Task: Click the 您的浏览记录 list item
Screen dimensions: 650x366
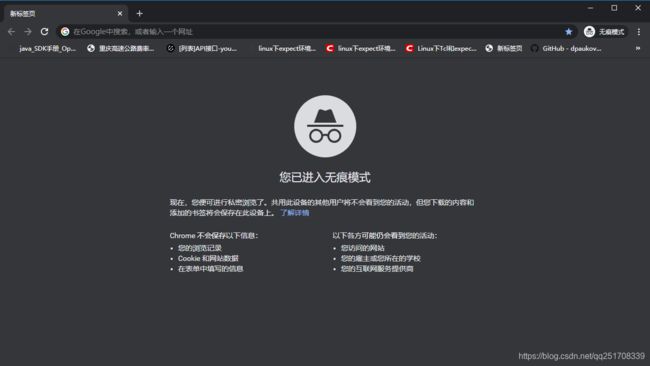Action: click(x=200, y=248)
